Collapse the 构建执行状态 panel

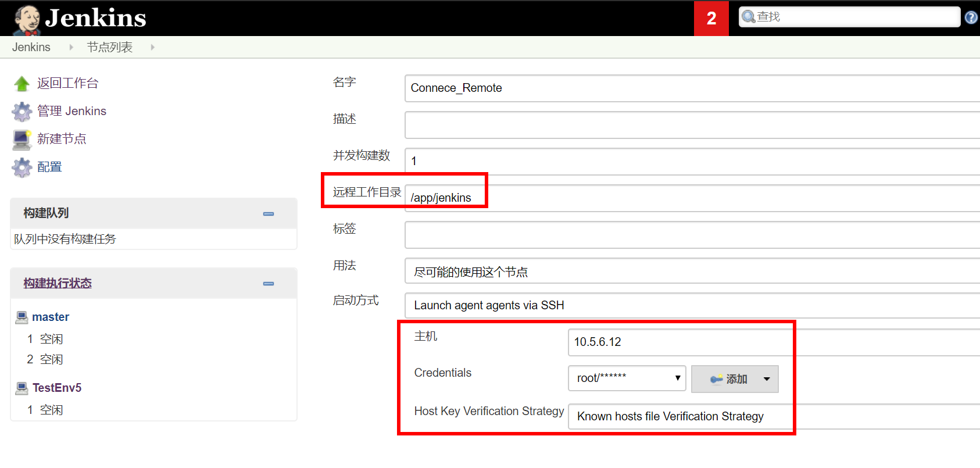269,284
